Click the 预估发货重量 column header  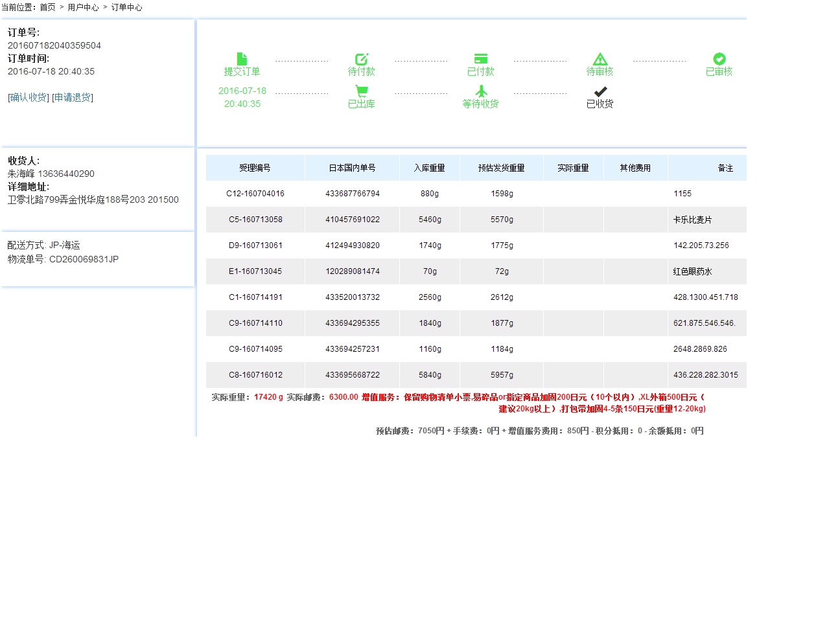(x=502, y=168)
